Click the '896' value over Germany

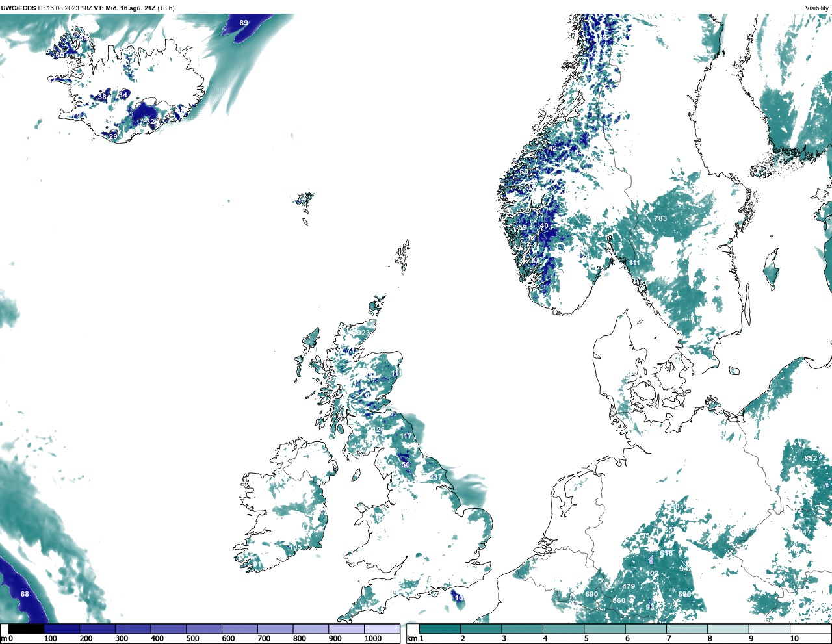coord(684,595)
